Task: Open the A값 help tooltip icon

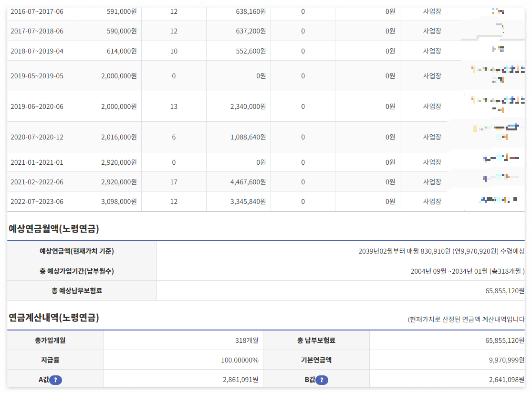Action: coord(57,380)
